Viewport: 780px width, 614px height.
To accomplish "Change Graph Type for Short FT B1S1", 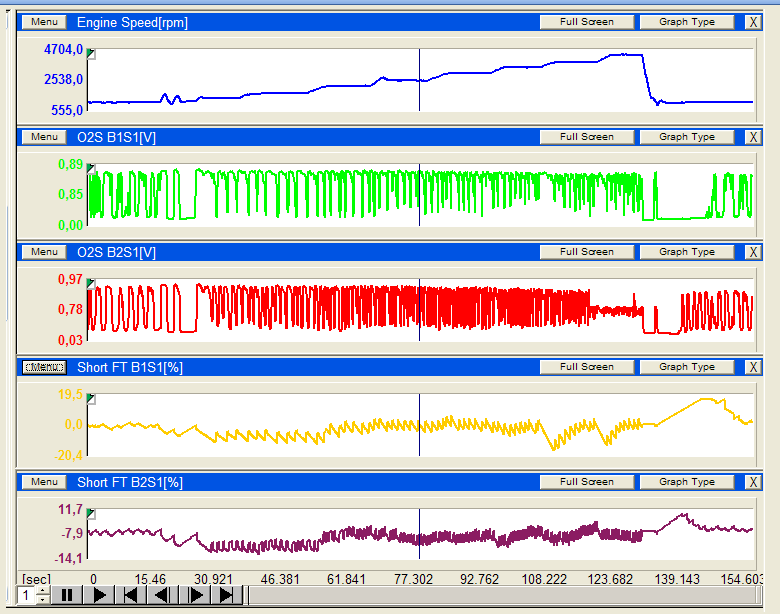I will 687,367.
